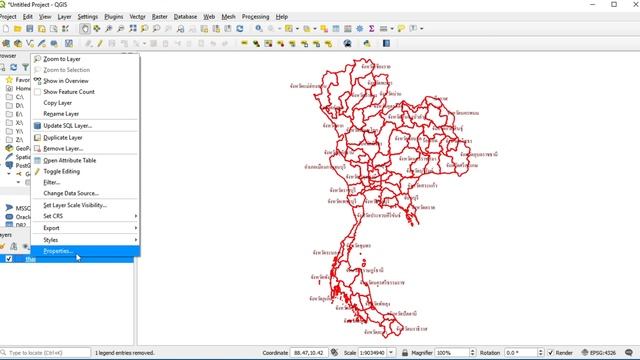Open the Field Calculator icon

tap(348, 29)
